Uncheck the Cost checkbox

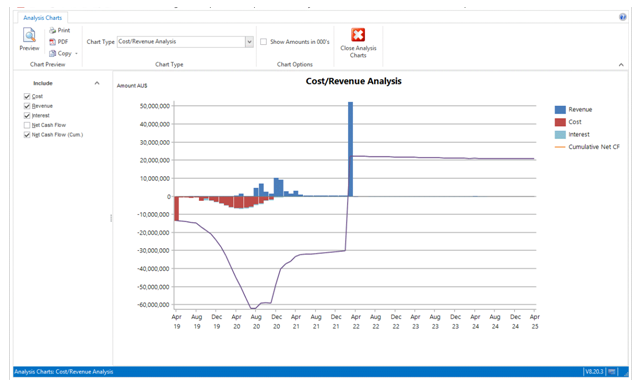point(27,96)
